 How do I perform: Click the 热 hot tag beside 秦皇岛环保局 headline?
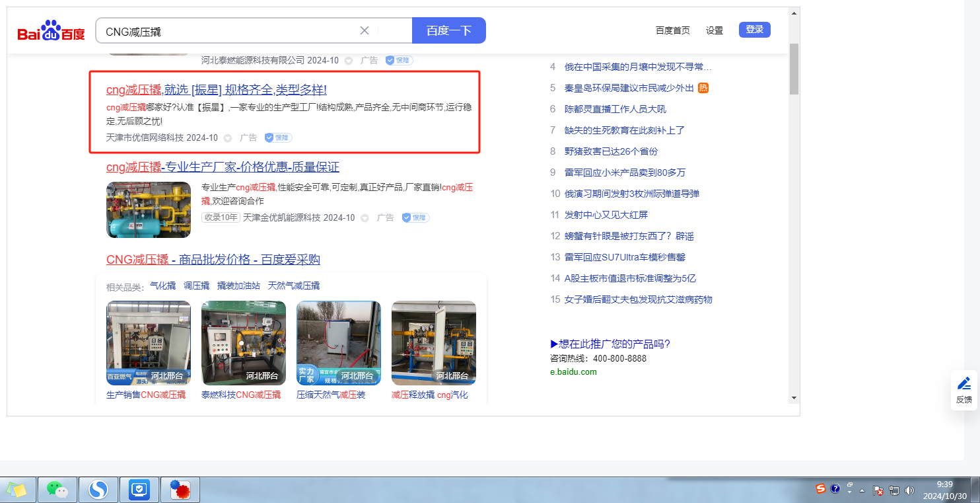pos(703,88)
